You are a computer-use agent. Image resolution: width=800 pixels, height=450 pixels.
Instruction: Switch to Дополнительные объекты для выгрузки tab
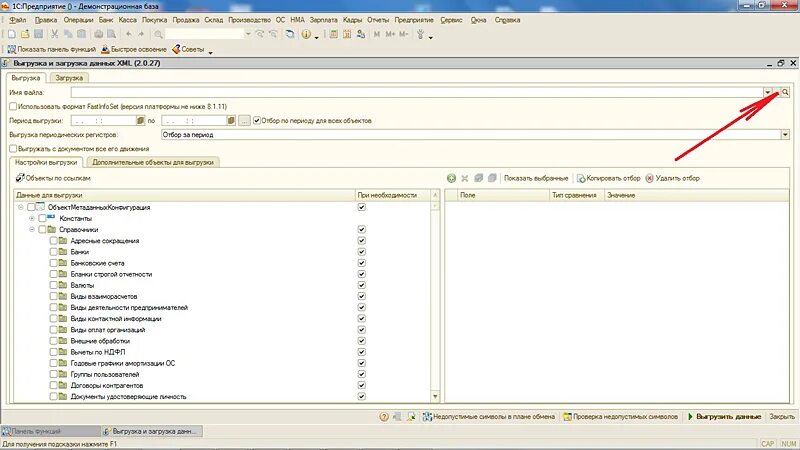click(153, 162)
